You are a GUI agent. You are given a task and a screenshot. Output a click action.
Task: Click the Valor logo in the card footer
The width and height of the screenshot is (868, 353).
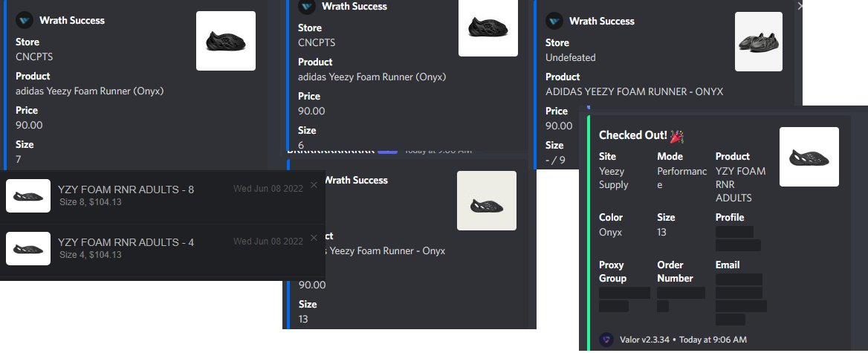click(606, 340)
